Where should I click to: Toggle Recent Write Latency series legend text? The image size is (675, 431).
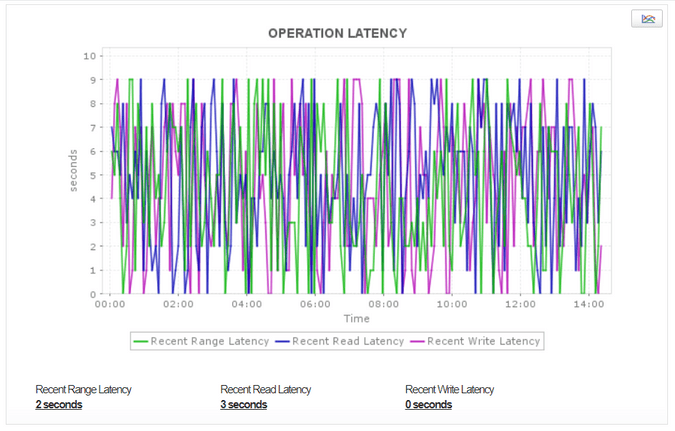[484, 341]
